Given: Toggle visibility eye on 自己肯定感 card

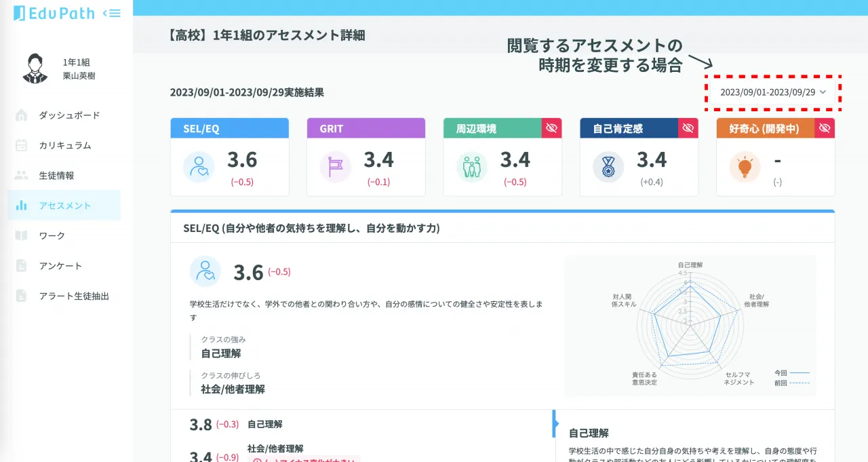Looking at the screenshot, I should [688, 128].
